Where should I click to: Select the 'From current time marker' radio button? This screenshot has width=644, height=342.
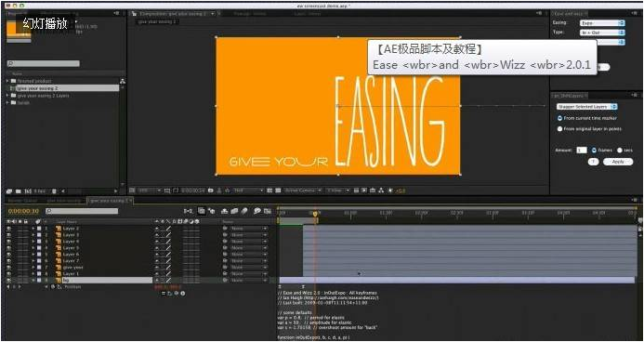pos(559,118)
